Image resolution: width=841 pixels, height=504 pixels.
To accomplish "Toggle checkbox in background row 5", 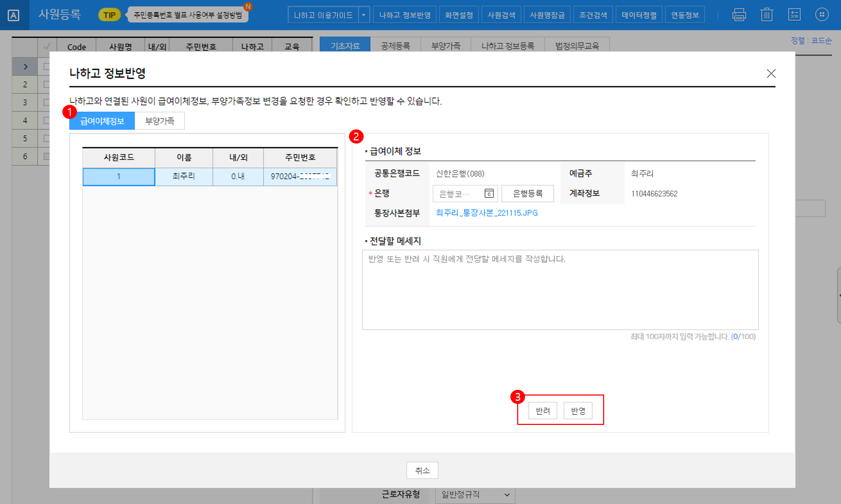I will click(x=47, y=138).
